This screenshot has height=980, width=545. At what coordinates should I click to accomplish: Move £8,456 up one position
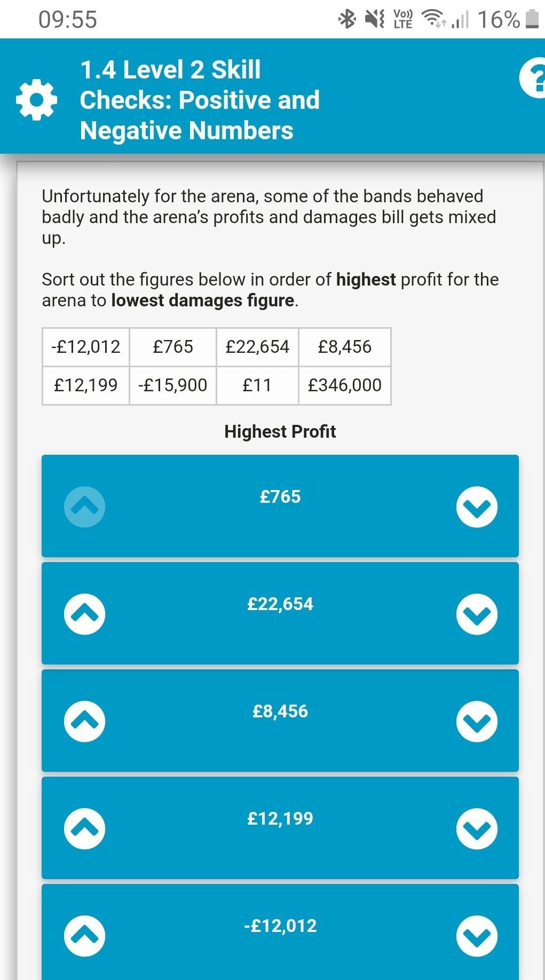(84, 722)
